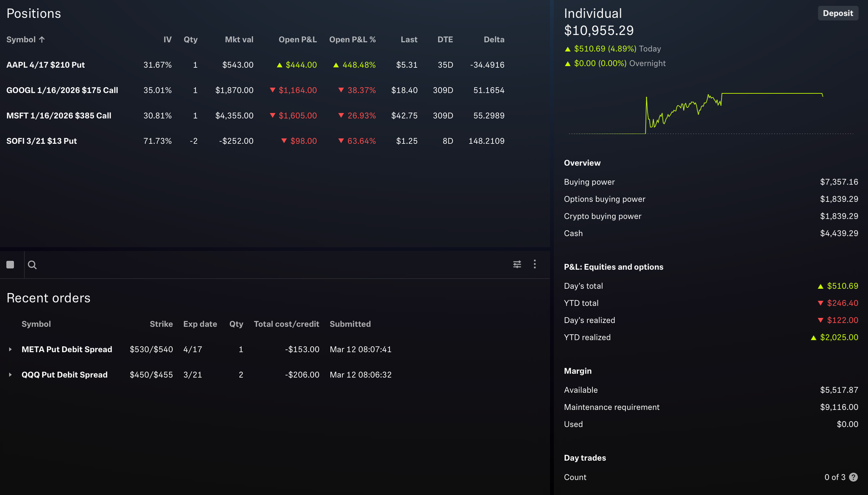Click SOFI market value -$252.00
The width and height of the screenshot is (868, 495).
[236, 141]
